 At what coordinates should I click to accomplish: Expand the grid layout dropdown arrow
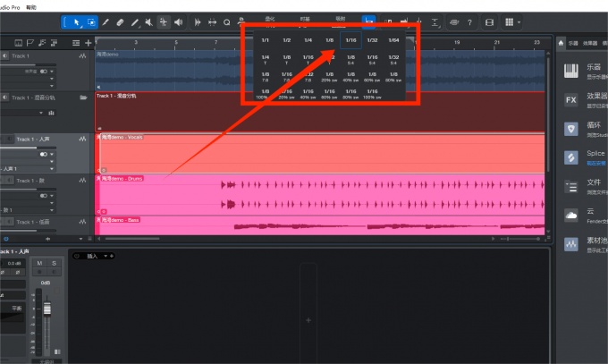[x=519, y=22]
